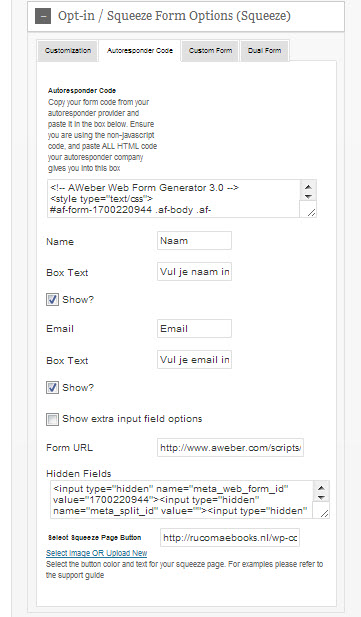The image size is (361, 617).
Task: Collapse the Opt-in / Squeeze Form Options panel
Action: [43, 16]
